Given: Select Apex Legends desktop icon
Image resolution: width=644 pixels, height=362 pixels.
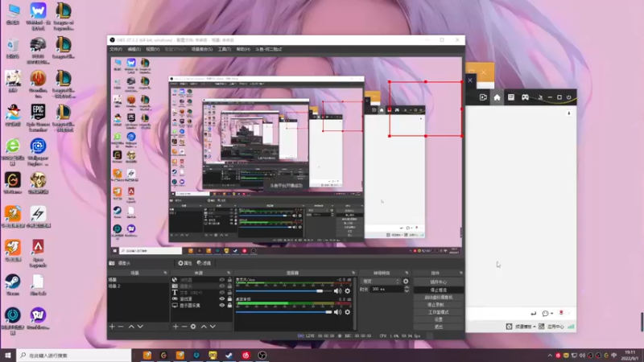Looking at the screenshot, I should [38, 253].
